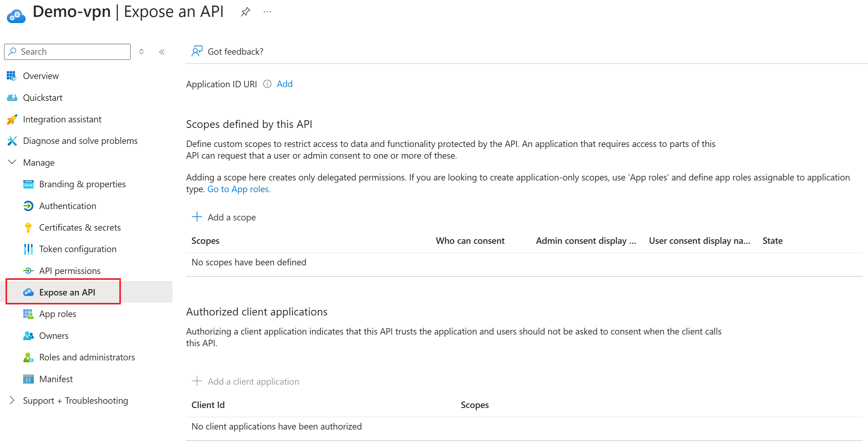Click the Integration assistant rocket icon
Image resolution: width=868 pixels, height=444 pixels.
(12, 119)
